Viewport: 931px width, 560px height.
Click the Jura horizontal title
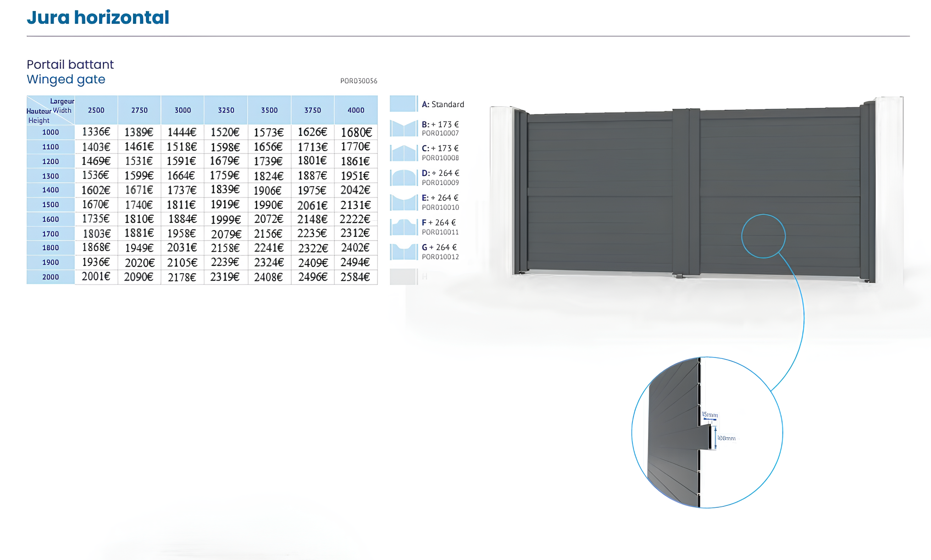tap(98, 17)
